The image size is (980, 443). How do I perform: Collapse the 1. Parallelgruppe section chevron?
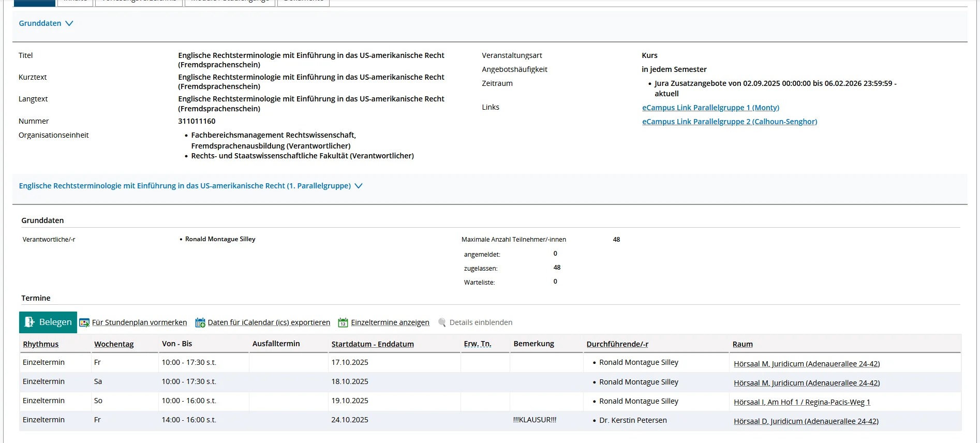click(x=359, y=186)
